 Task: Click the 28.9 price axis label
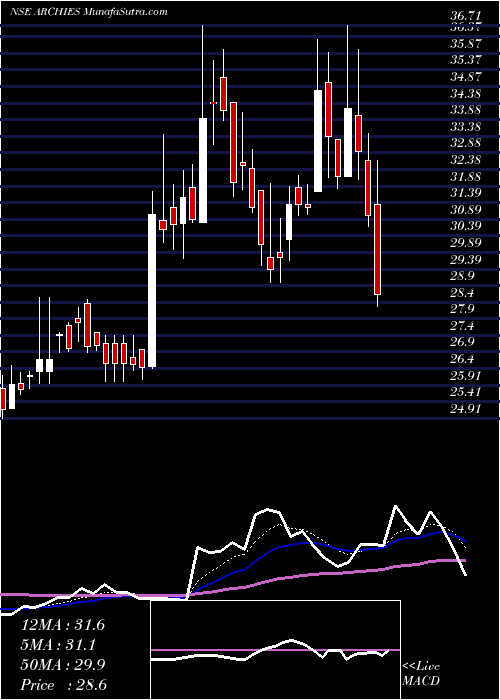pos(463,276)
